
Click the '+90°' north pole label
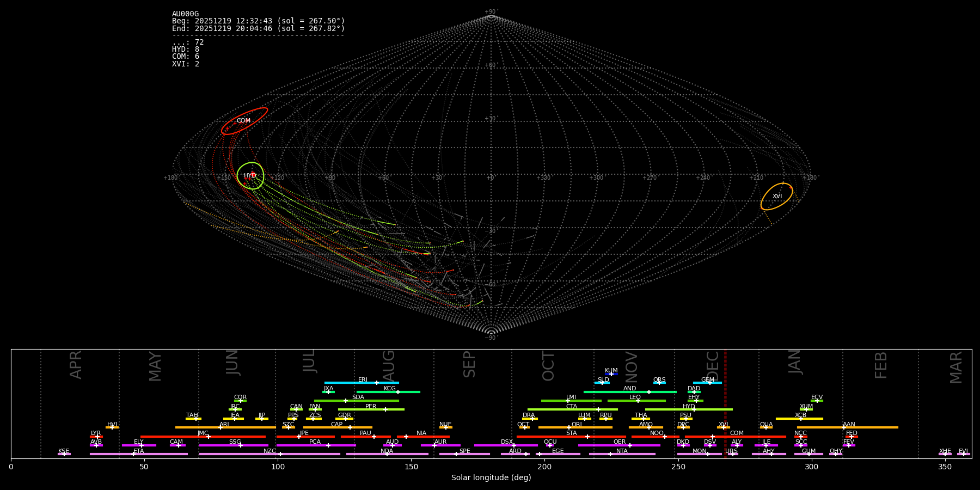point(491,11)
